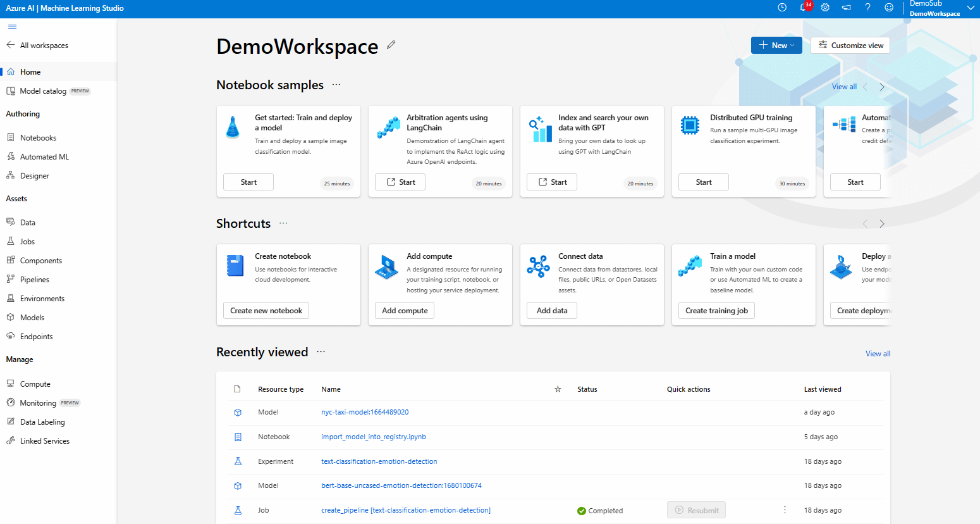
Task: Star the nyc-taxi-model row as favorite
Action: pyautogui.click(x=558, y=412)
